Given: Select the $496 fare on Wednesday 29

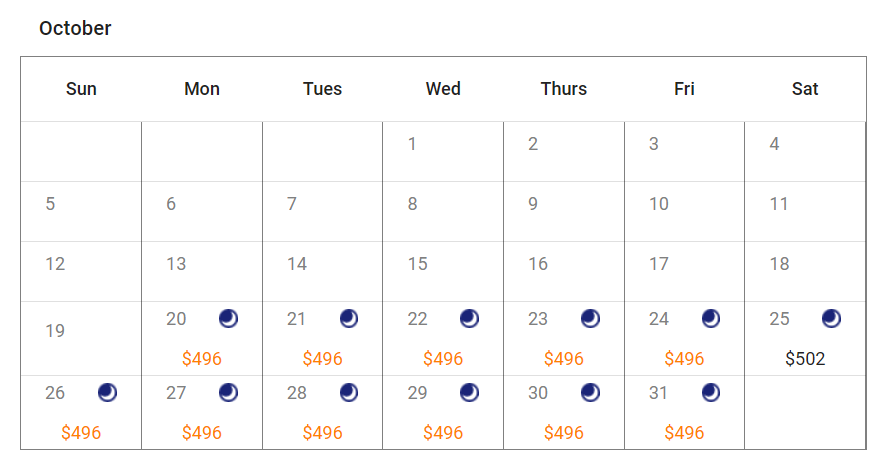Looking at the screenshot, I should pyautogui.click(x=443, y=433).
